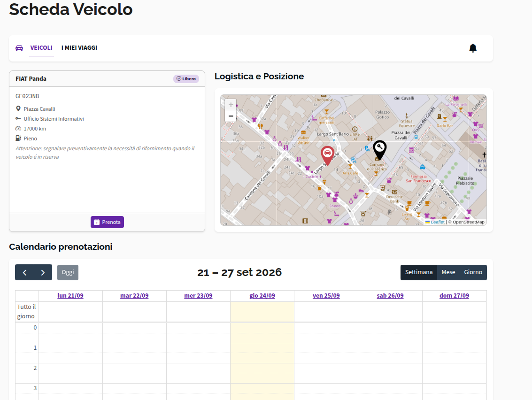This screenshot has height=400, width=532.
Task: Select the black key map marker
Action: click(380, 150)
